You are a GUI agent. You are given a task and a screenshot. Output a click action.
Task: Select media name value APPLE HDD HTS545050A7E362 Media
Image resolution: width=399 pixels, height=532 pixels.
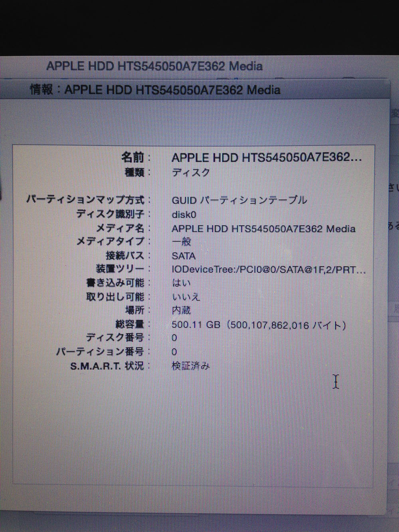[x=264, y=229]
